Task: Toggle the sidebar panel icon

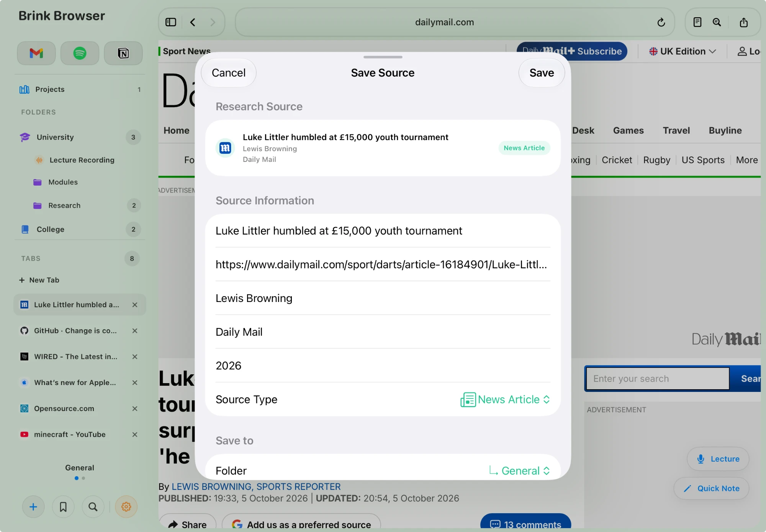Action: pos(171,22)
